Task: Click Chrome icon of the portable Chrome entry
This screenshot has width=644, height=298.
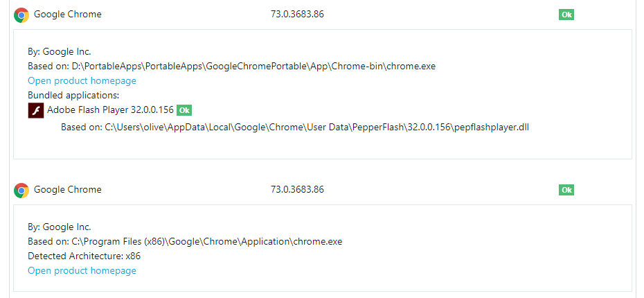Action: click(21, 15)
